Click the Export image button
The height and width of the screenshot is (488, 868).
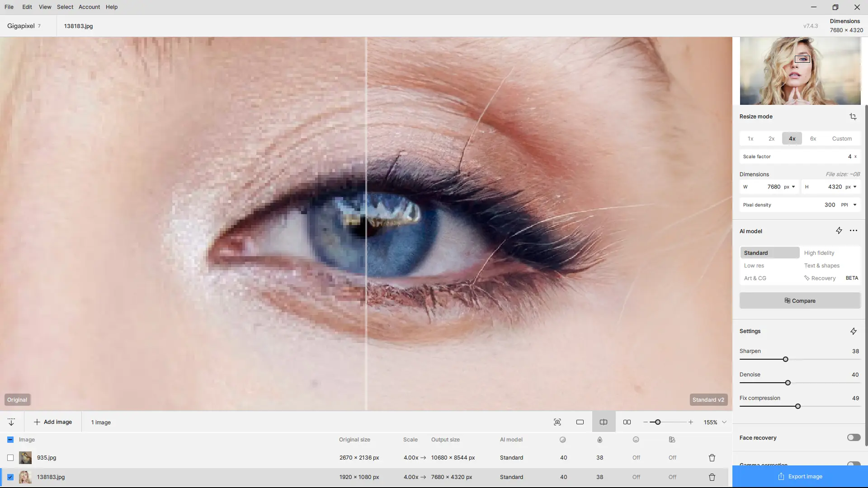pyautogui.click(x=799, y=476)
